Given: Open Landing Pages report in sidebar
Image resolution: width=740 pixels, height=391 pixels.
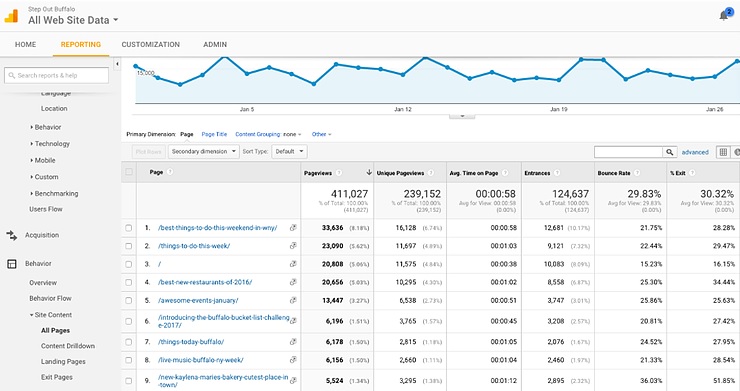Looking at the screenshot, I should 63,361.
